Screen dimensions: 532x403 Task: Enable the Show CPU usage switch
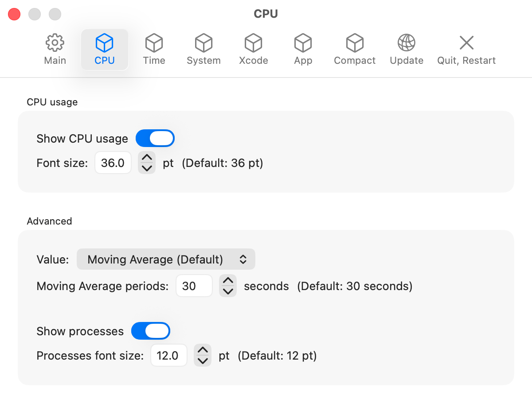tap(155, 138)
